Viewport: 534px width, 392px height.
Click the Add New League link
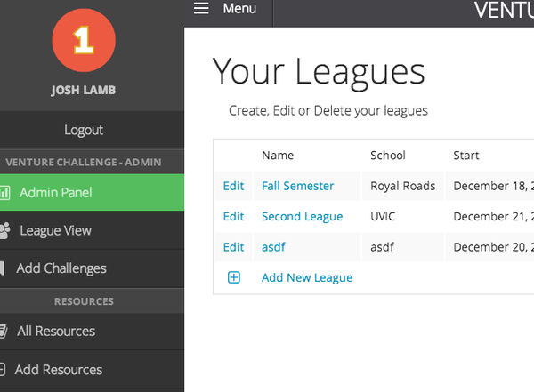(307, 277)
